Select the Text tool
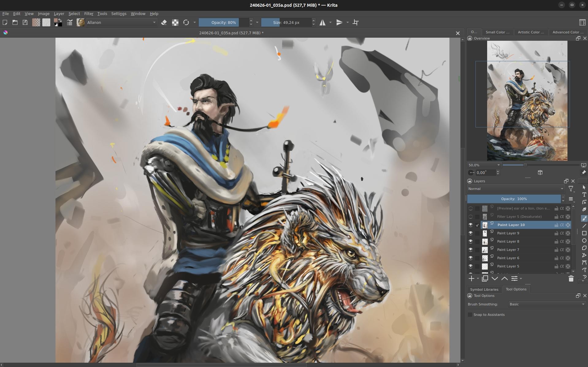The image size is (588, 367). coord(584,195)
